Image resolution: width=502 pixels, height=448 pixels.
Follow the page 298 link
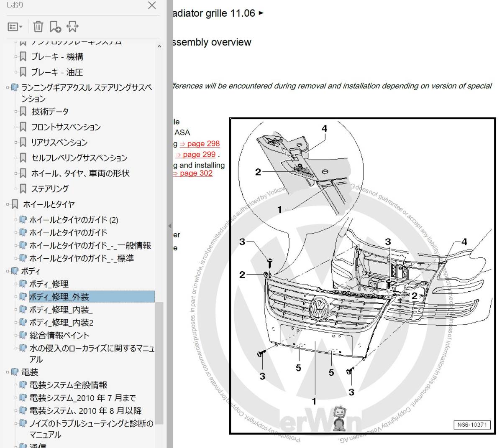200,144
